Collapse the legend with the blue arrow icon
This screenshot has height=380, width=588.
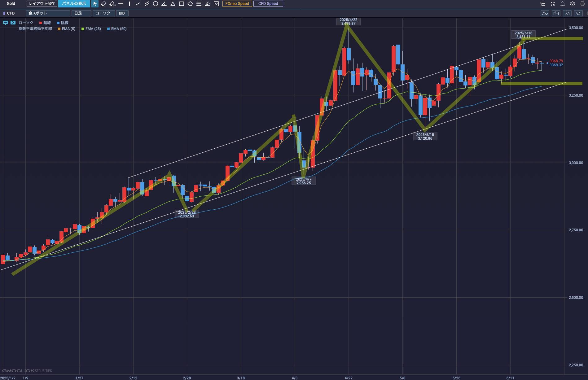(13, 23)
